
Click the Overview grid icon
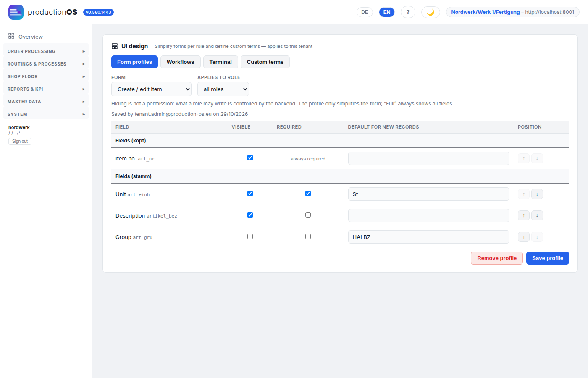(11, 36)
